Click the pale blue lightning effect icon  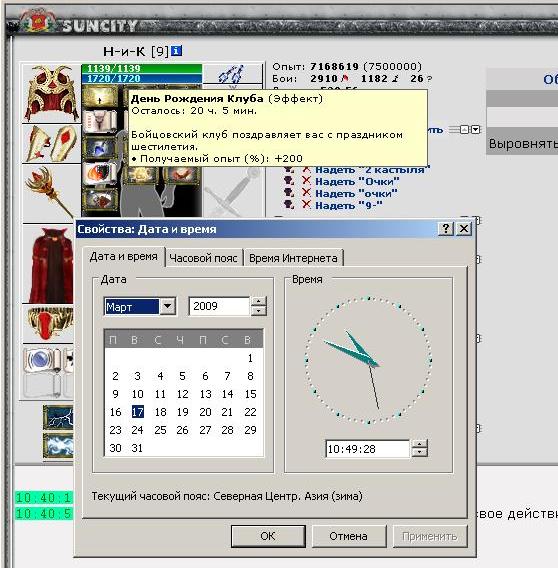point(58,445)
